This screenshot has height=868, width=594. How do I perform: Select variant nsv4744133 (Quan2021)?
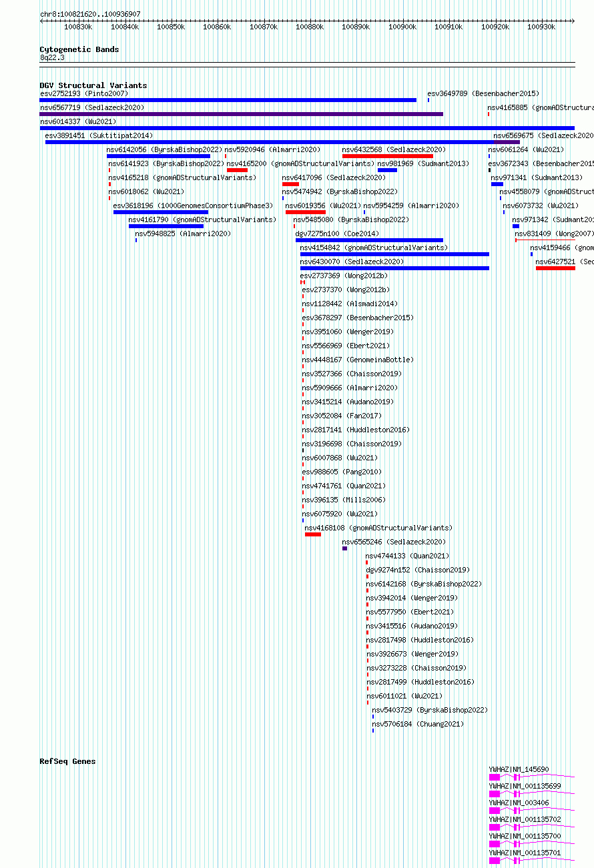(x=408, y=556)
